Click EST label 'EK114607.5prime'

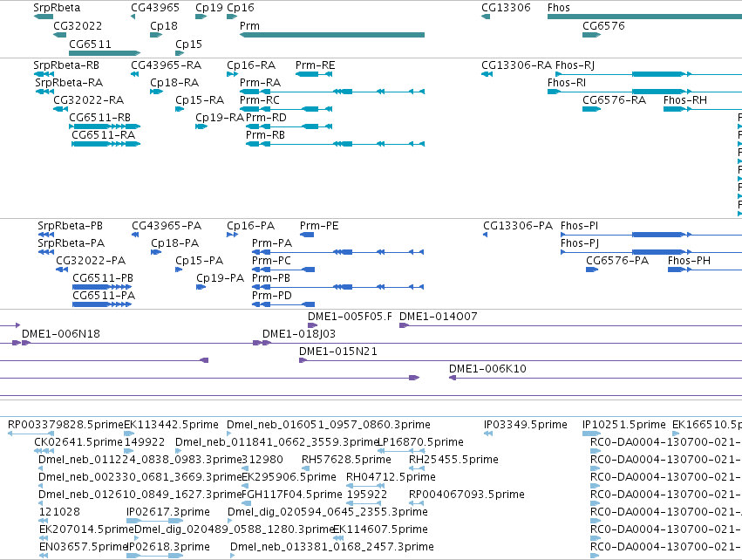pos(380,529)
